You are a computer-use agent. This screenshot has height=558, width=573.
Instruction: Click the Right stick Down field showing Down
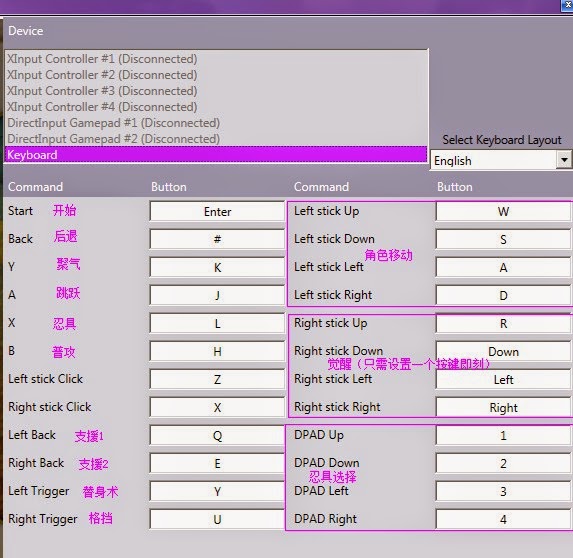point(504,351)
